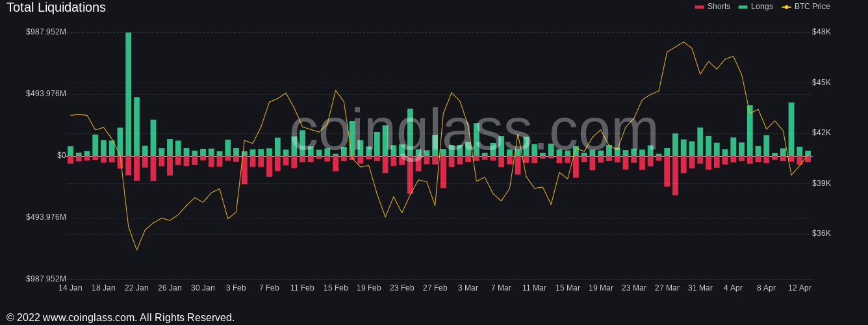Open the www.coinglass.com copyright link
This screenshot has width=868, height=325.
click(90, 318)
